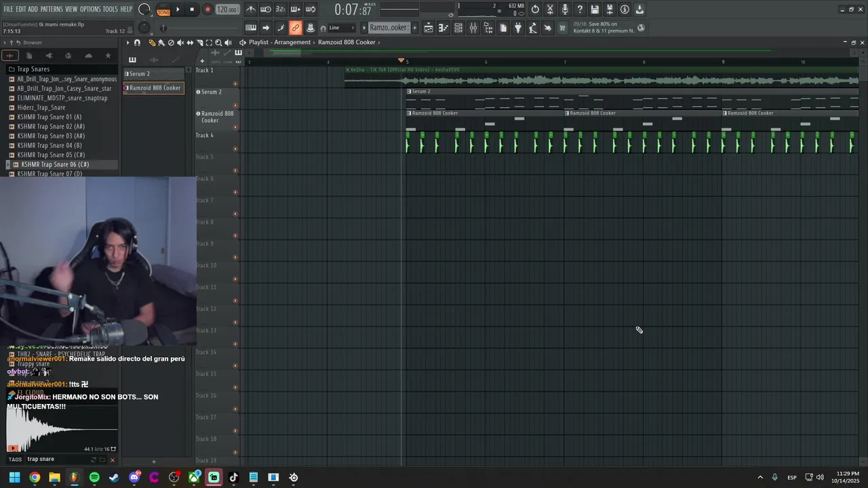Open the channel rack icon
Viewport: 868px width, 488px height.
[x=458, y=28]
